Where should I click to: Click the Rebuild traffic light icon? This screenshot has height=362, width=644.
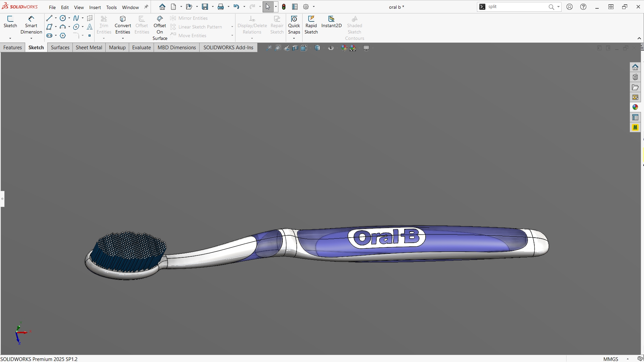click(x=284, y=7)
